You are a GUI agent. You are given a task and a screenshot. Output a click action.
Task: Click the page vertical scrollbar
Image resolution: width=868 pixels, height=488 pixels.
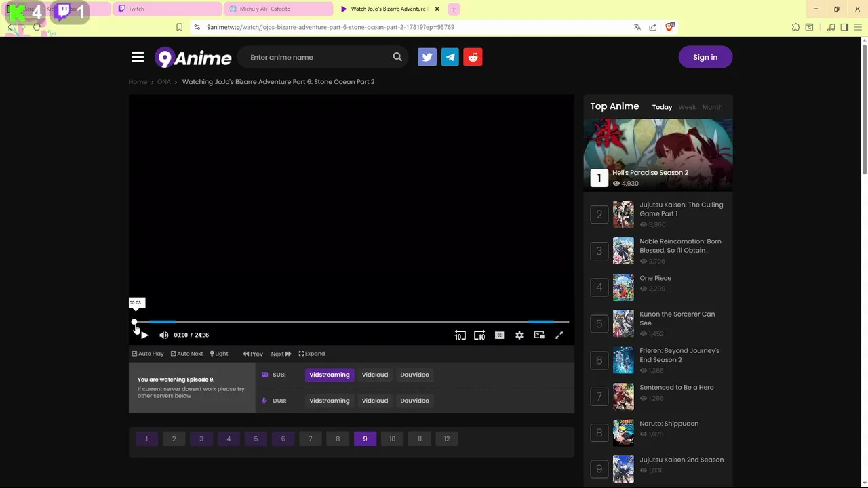tap(864, 108)
